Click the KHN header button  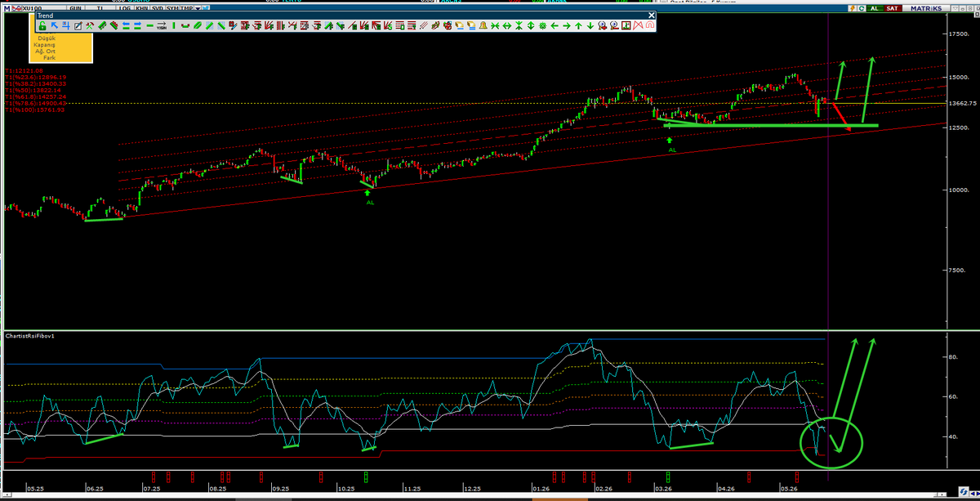coord(142,8)
